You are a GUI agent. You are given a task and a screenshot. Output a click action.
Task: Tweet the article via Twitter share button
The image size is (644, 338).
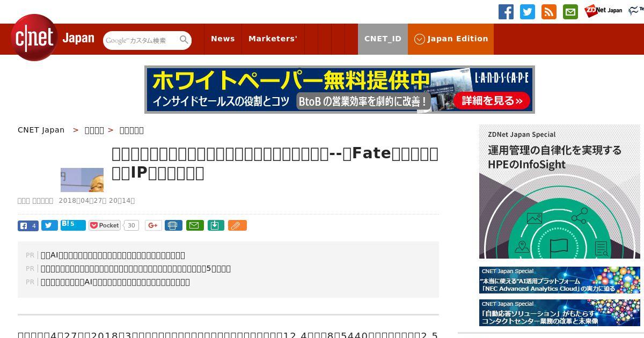click(x=49, y=225)
